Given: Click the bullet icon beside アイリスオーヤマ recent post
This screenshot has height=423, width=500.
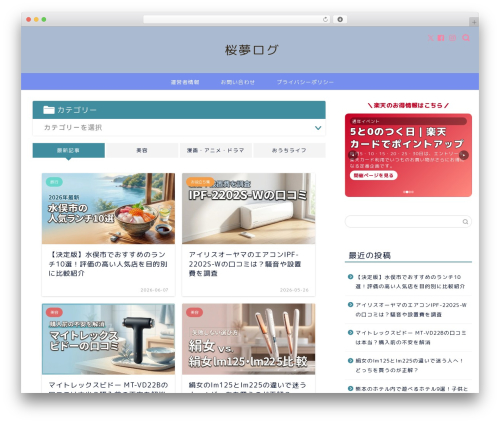Looking at the screenshot, I should coord(350,305).
